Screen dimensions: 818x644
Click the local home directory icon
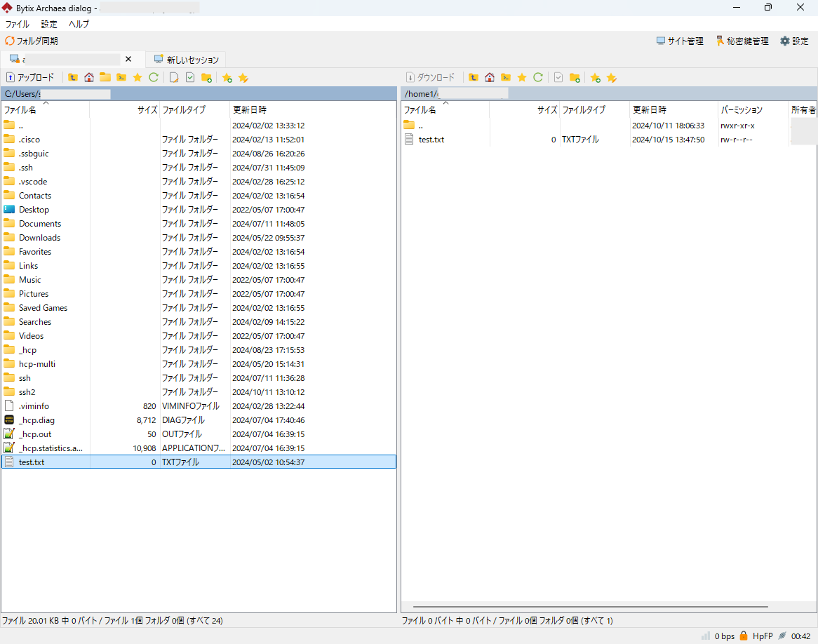coord(89,77)
